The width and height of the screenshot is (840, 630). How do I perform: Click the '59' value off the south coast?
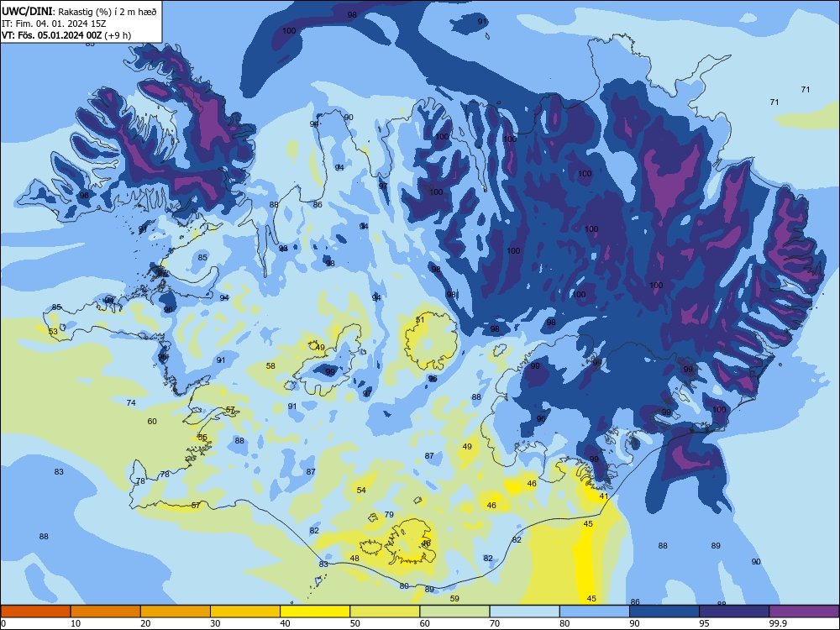click(x=454, y=598)
